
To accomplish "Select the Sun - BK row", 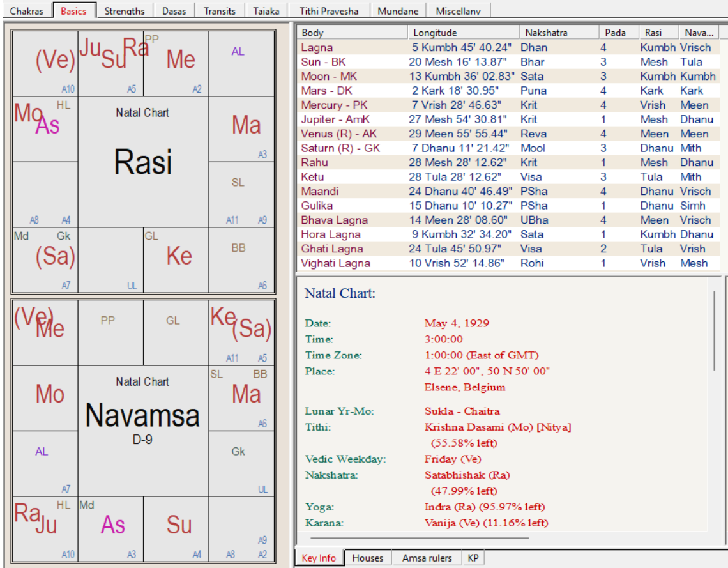I will 508,62.
